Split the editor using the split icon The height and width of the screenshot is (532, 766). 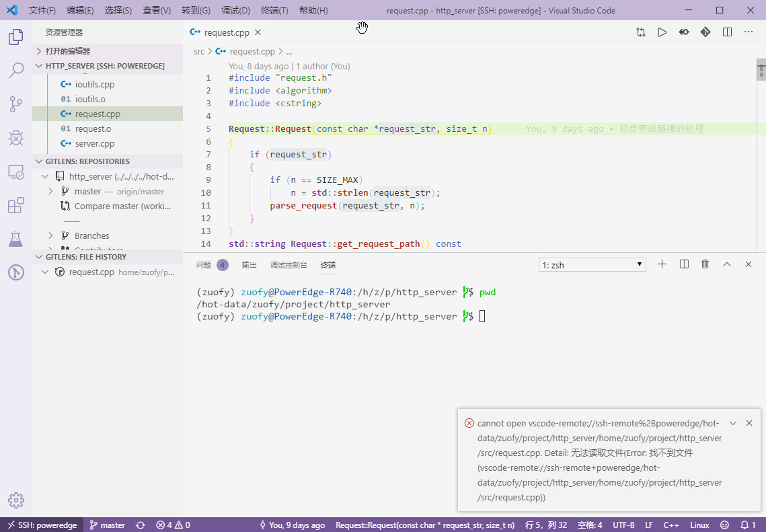click(x=726, y=32)
